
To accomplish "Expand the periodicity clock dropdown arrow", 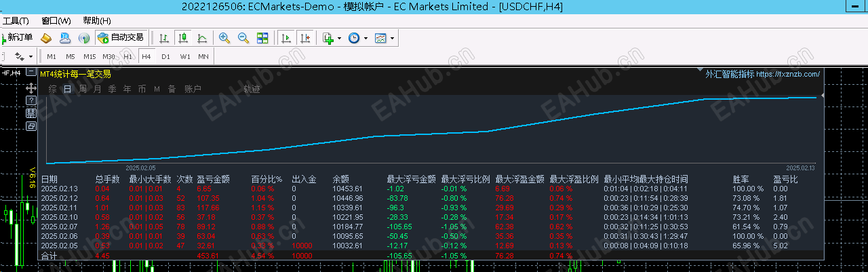I will [366, 38].
